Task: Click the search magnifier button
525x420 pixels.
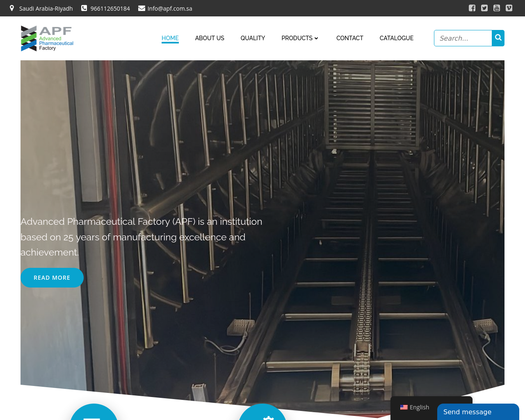Action: tap(498, 38)
